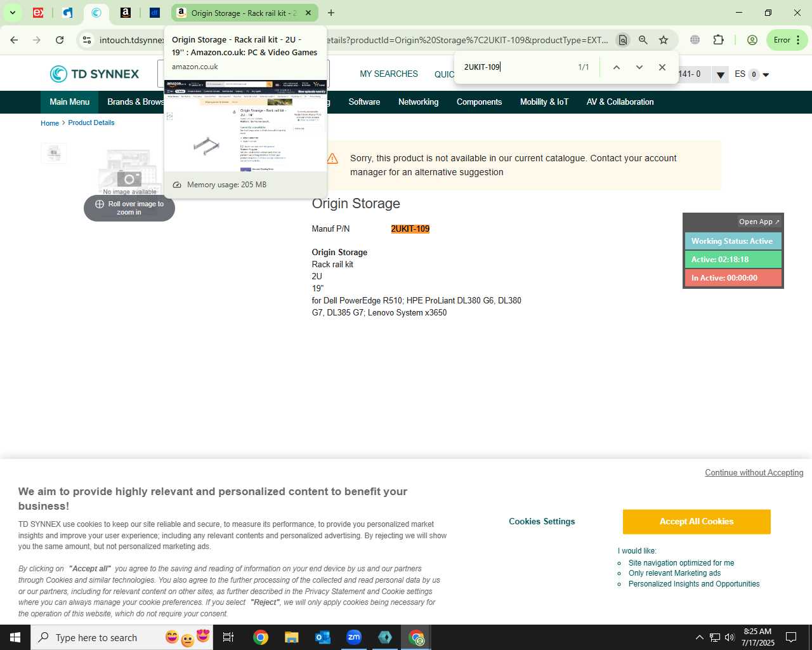Screen dimensions: 812x650
Task: Bookmark this page with the star
Action: [664, 40]
